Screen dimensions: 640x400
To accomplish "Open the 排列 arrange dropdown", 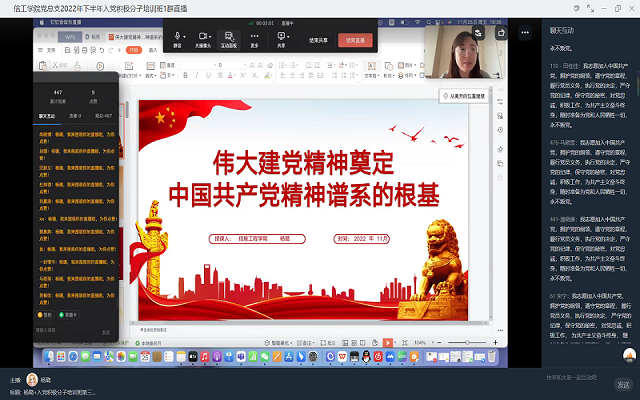I will [x=407, y=76].
